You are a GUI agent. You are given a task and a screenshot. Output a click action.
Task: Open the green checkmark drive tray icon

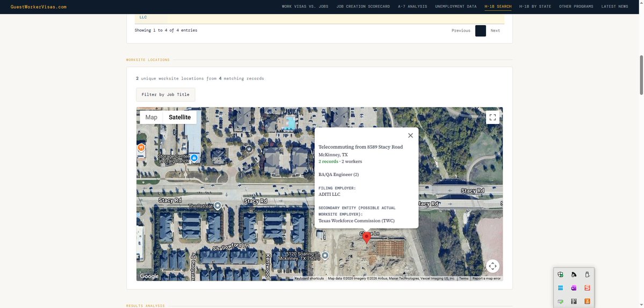tap(560, 302)
